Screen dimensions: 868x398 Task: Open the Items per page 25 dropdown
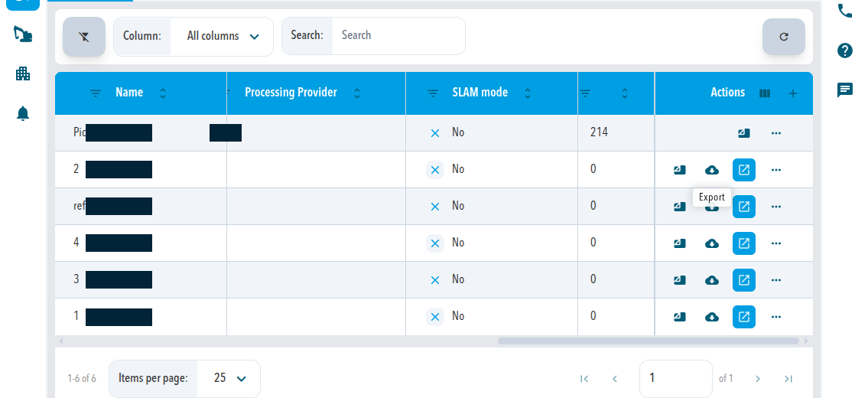point(229,379)
